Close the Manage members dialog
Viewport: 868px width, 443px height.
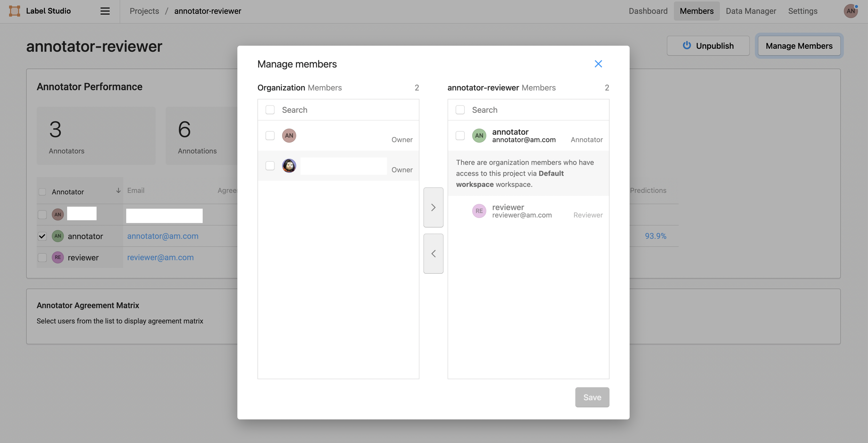(598, 64)
